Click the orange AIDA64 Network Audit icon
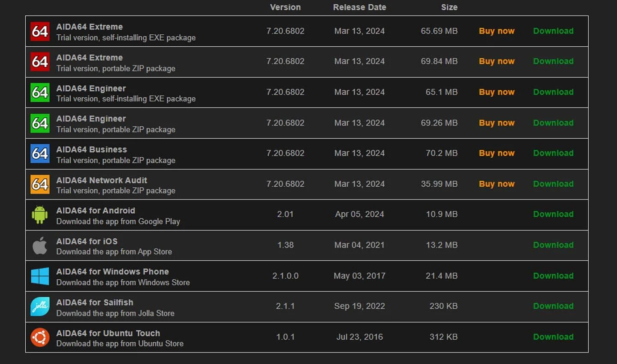Image resolution: width=617 pixels, height=364 pixels. click(x=40, y=184)
